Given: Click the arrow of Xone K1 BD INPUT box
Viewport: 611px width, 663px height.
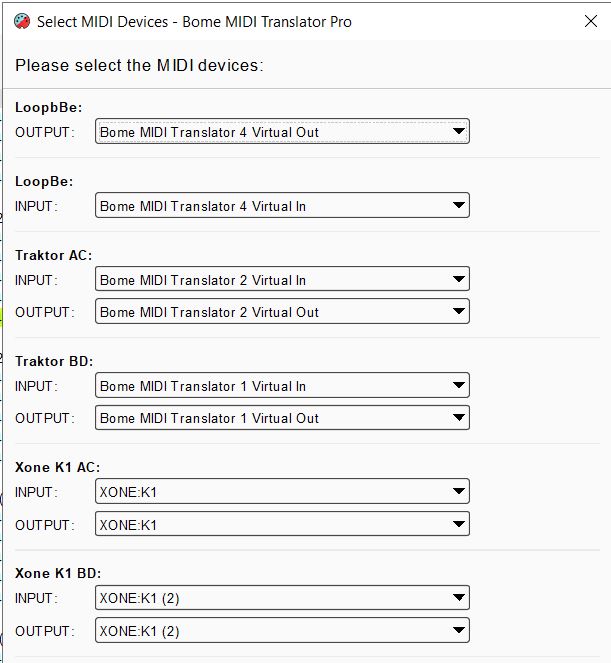Looking at the screenshot, I should (x=458, y=598).
